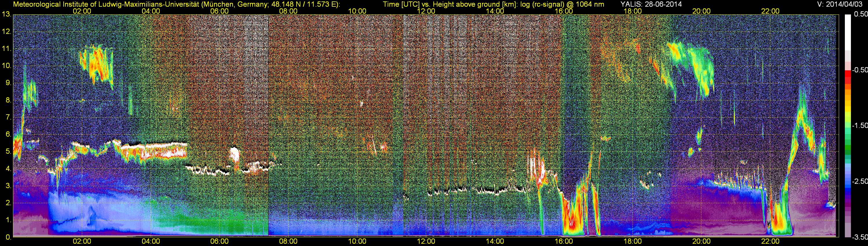Pick the yellow segment of the colorbar
The width and height of the screenshot is (868, 246).
point(847,109)
